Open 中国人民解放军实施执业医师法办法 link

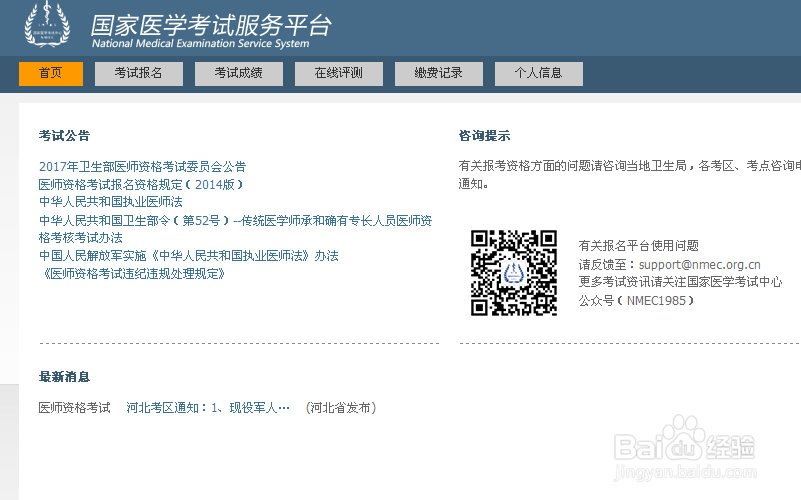tap(189, 255)
